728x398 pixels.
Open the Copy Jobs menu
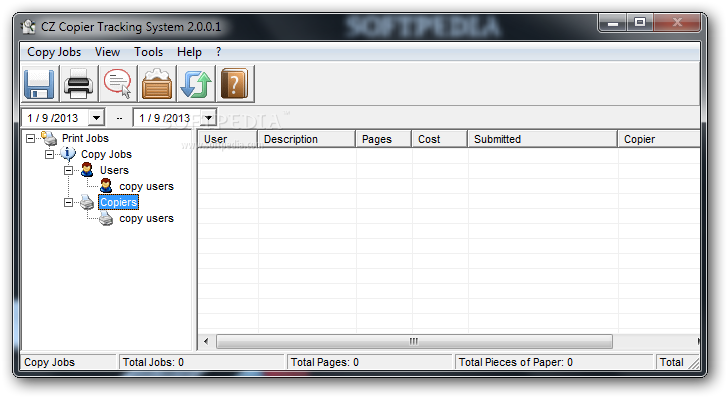(x=54, y=52)
